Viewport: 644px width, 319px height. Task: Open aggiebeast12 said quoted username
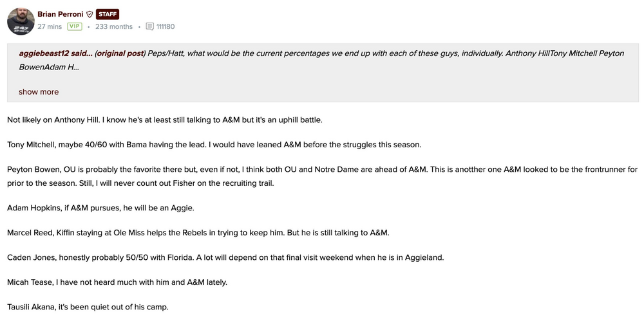pos(55,53)
